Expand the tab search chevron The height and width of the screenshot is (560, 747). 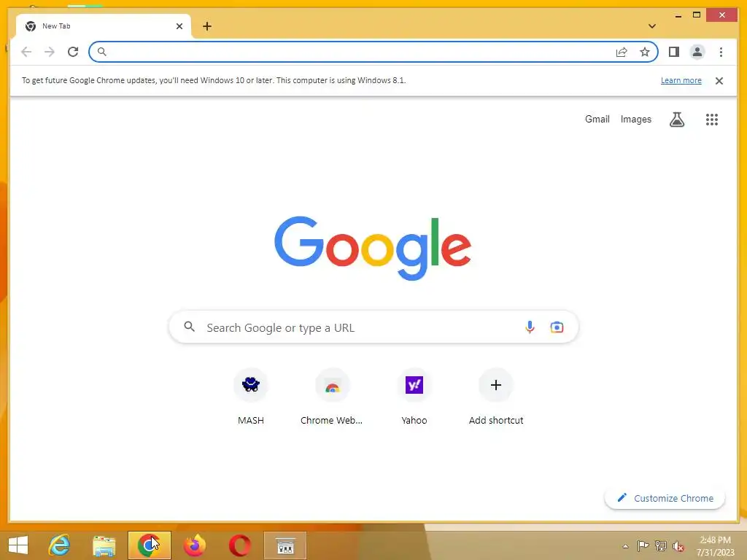(x=652, y=26)
